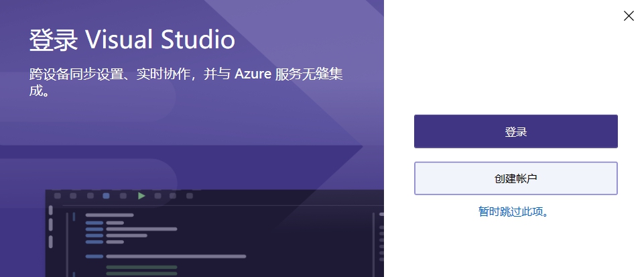
Task: Click the longest gray code line in illustration
Action: click(176, 256)
